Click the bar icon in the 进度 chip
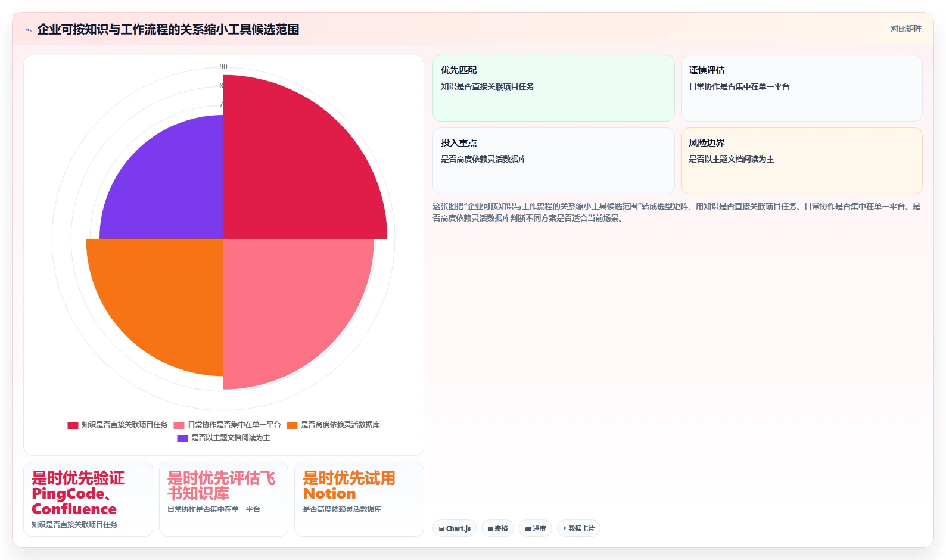Screen dimensions: 946x560 [528, 529]
